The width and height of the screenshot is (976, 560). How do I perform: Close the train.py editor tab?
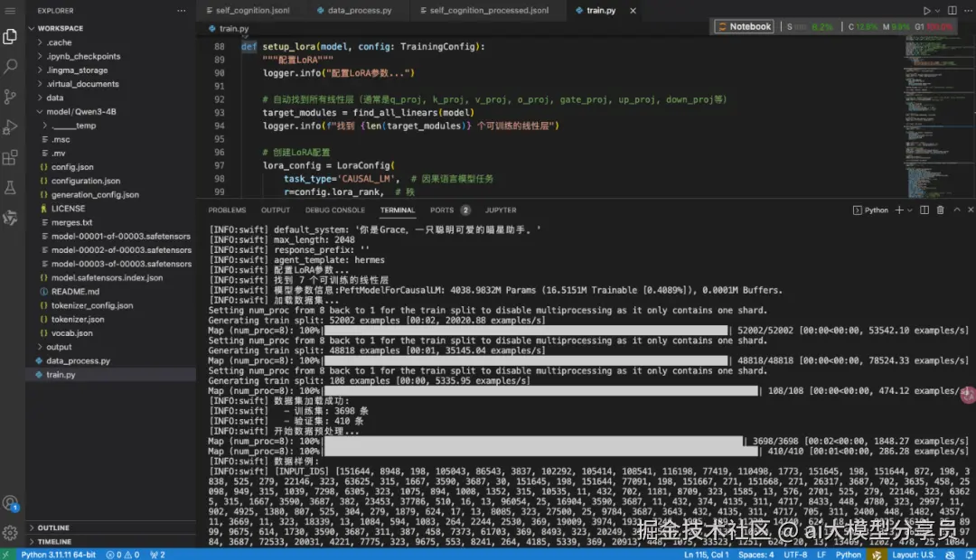point(633,11)
